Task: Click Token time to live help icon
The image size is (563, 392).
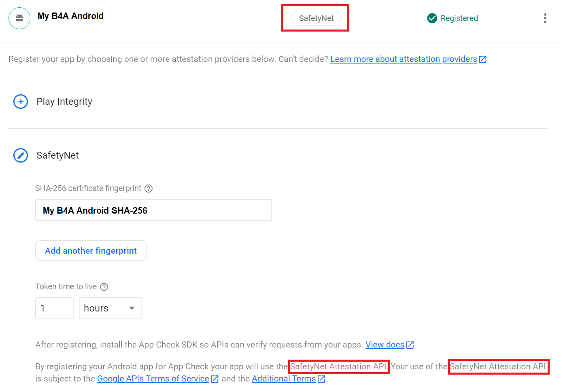Action: [104, 287]
